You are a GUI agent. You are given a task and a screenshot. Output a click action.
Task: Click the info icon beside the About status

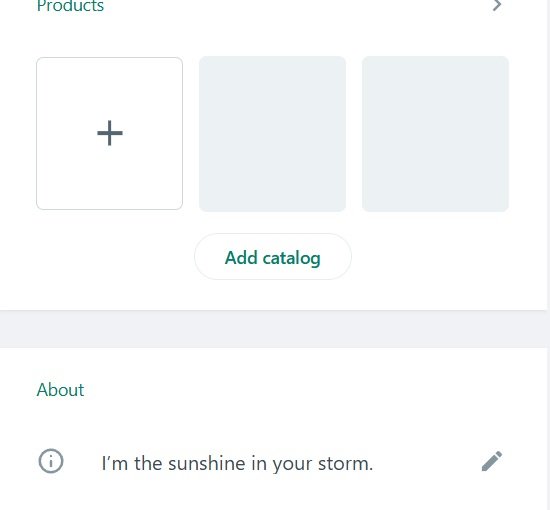[51, 461]
